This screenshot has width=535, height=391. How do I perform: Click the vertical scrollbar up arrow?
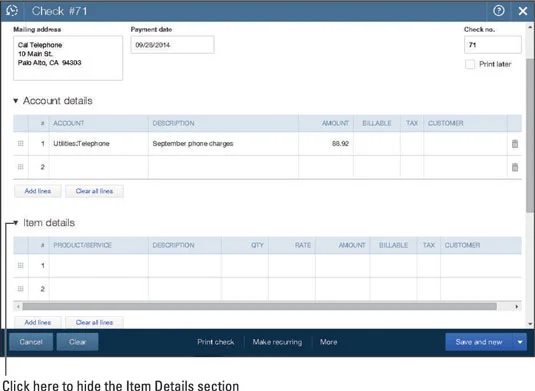pos(530,27)
